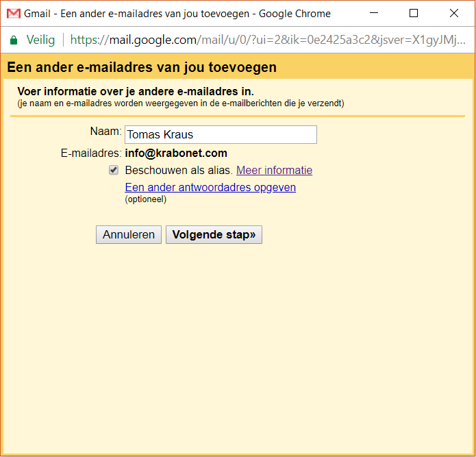Maximize the Gmail popup window
This screenshot has width=476, height=457.
pos(414,14)
